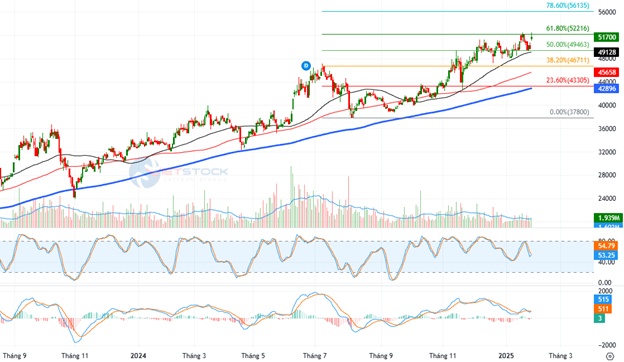Click the 24000 price axis label
The height and width of the screenshot is (362, 624).
click(607, 198)
